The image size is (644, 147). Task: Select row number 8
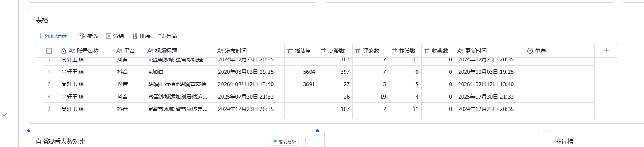(x=49, y=97)
